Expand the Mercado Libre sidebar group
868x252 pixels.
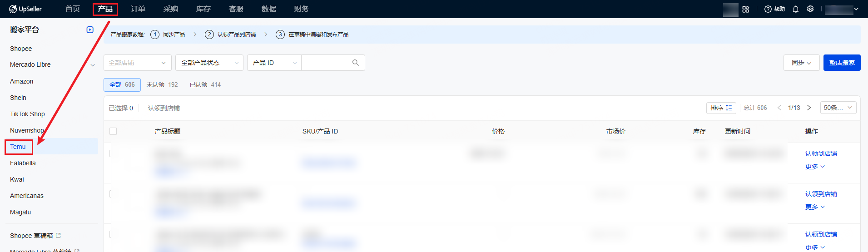(x=93, y=65)
